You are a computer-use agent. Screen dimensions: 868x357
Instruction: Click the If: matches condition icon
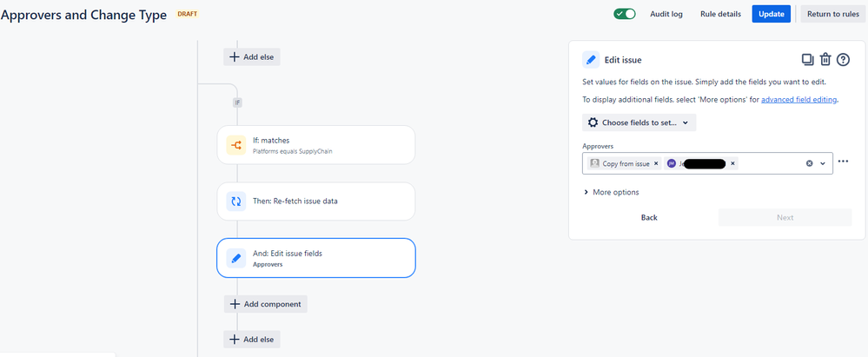(x=235, y=145)
